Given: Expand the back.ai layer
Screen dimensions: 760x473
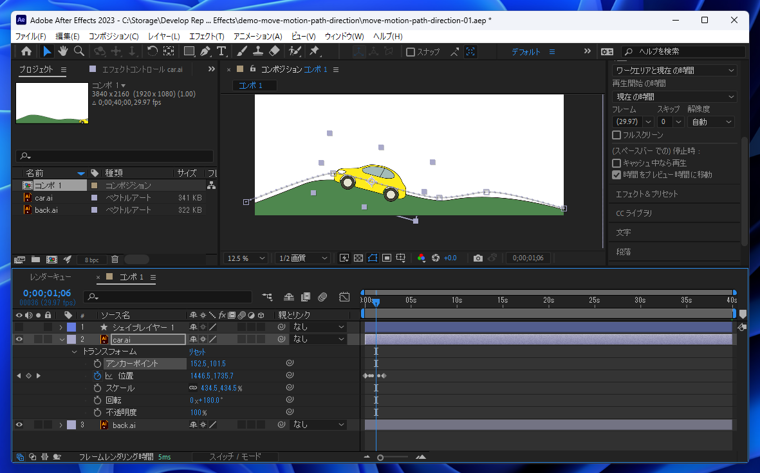Looking at the screenshot, I should 61,425.
